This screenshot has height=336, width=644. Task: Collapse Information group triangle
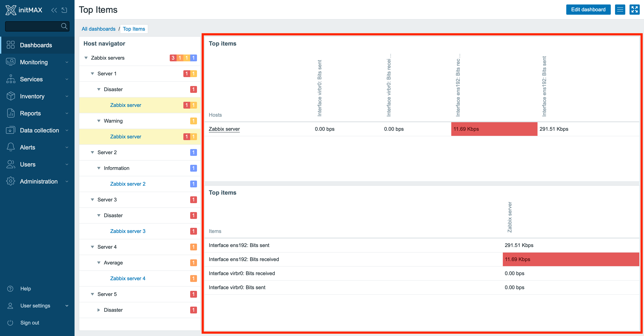[99, 168]
